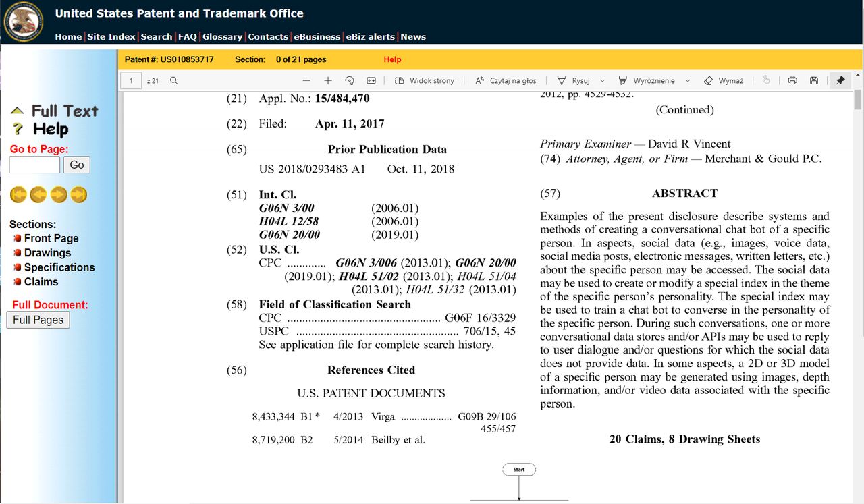Go to previous page arrow icon
This screenshot has width=864, height=504.
[38, 195]
